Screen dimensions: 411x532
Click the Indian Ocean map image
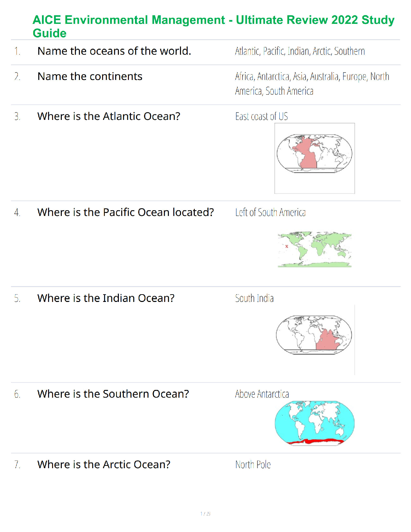click(314, 336)
